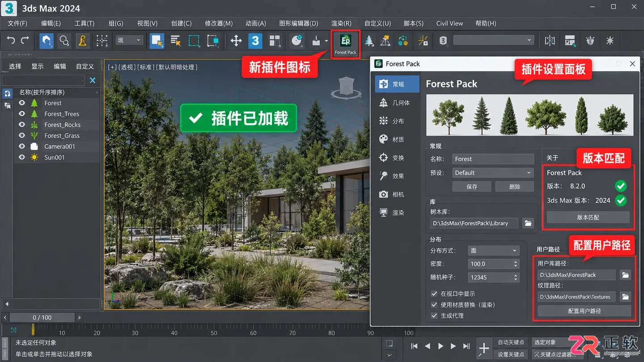Toggle 使用材质替换（渲染） checkbox

coord(434,305)
